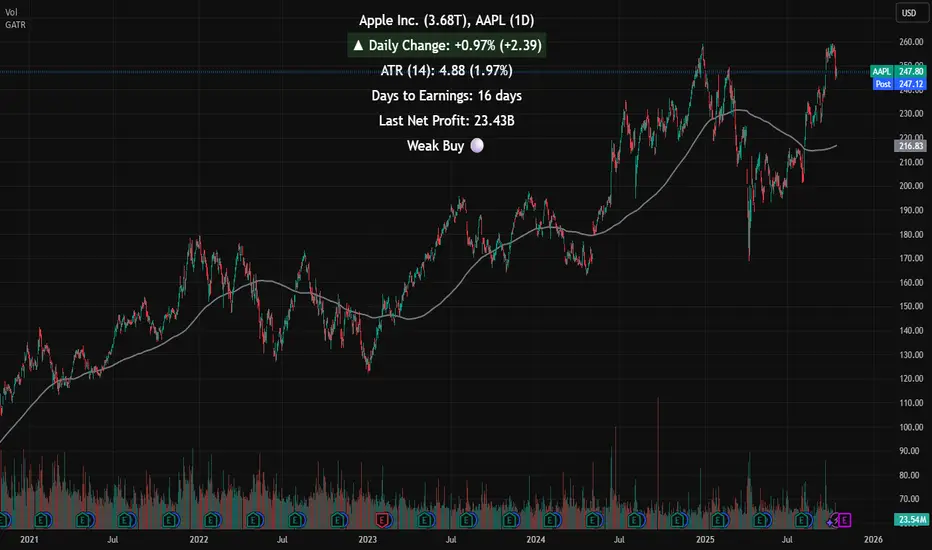Click the Apple Inc. (3.68T), AAPL (1D) title

point(446,20)
